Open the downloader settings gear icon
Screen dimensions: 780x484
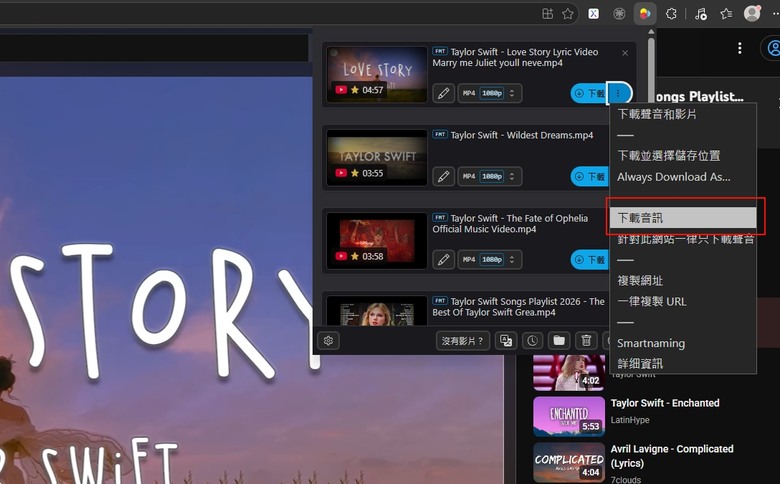[328, 341]
